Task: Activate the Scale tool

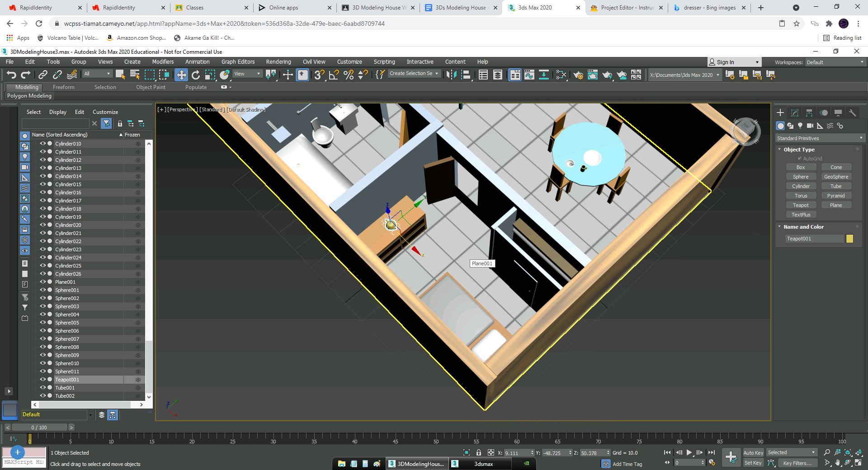Action: [x=210, y=75]
